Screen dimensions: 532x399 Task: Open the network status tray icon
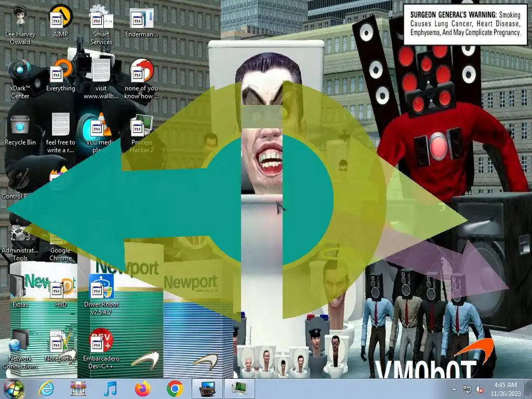(x=467, y=390)
